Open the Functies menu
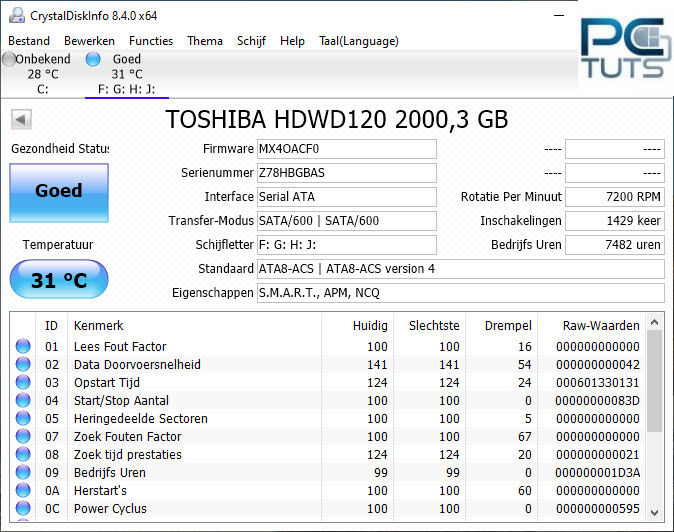Image resolution: width=674 pixels, height=532 pixels. pos(151,41)
